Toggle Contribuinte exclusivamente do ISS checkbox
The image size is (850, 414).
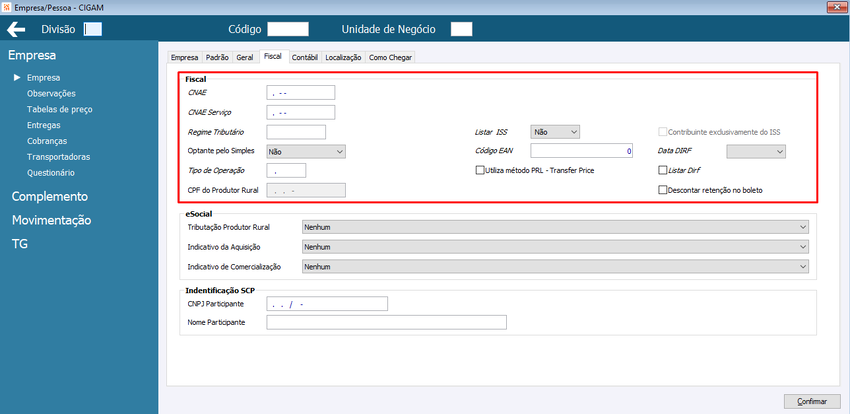(662, 132)
